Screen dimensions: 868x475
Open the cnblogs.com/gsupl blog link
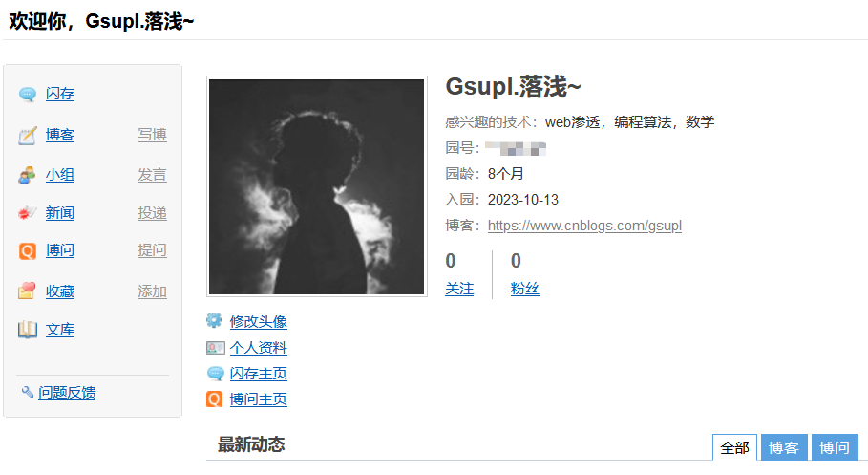point(584,226)
